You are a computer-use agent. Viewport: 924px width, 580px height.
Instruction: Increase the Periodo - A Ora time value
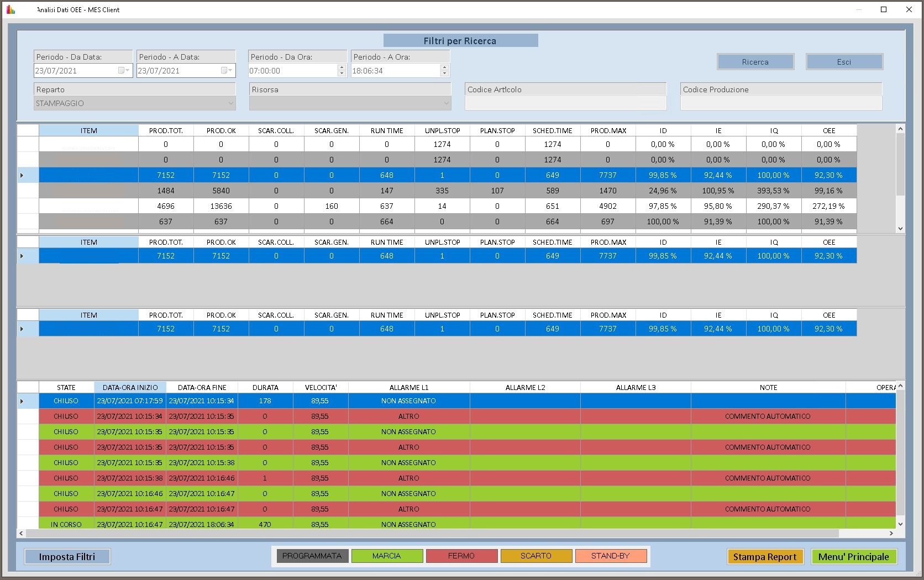point(444,67)
